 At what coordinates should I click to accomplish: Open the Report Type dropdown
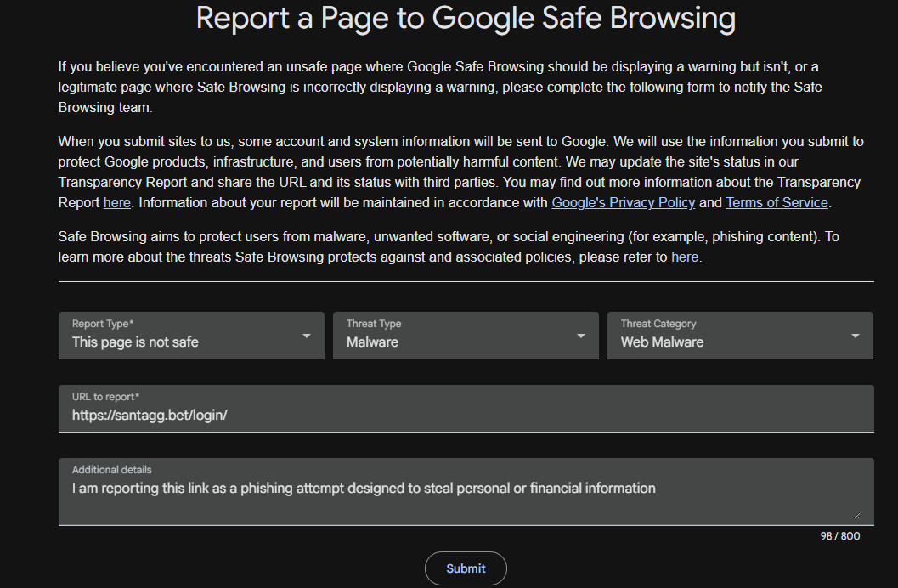click(191, 336)
